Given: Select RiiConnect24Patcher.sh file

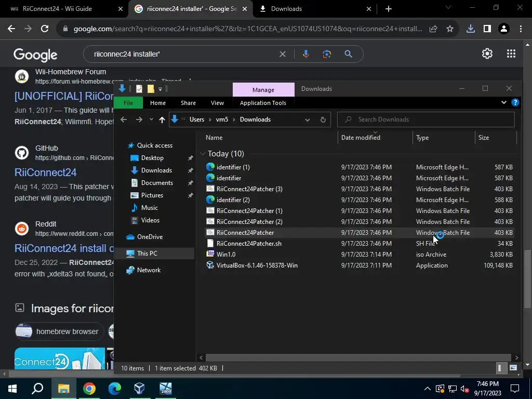Looking at the screenshot, I should click(x=249, y=243).
